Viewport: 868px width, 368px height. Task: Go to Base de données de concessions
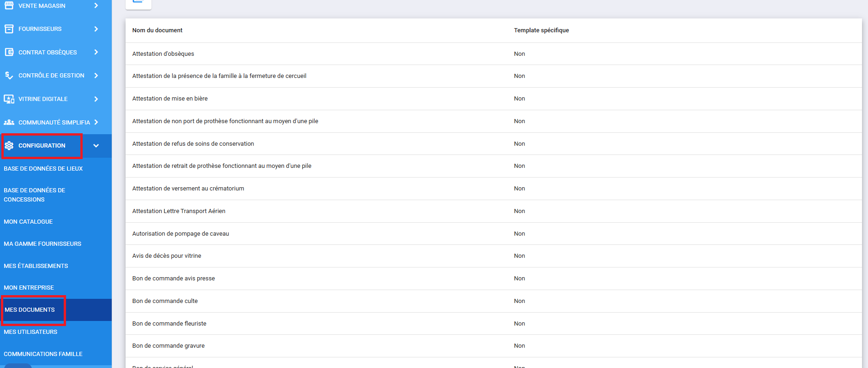tap(35, 195)
